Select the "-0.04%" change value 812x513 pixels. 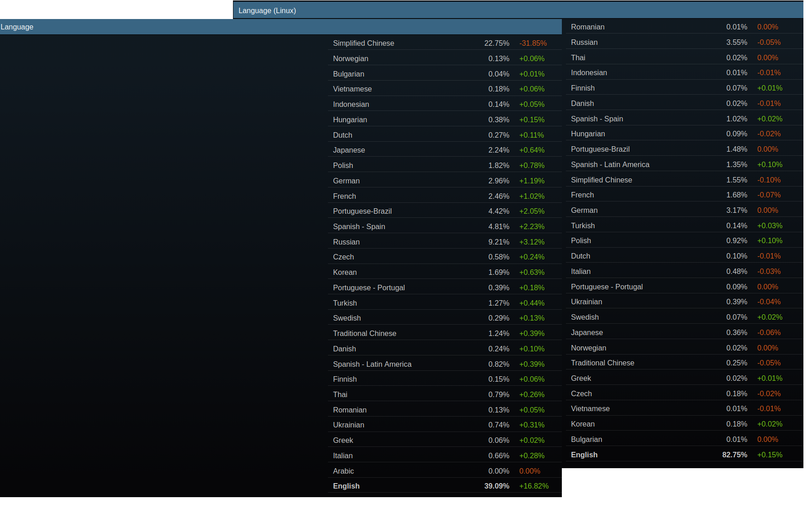769,302
